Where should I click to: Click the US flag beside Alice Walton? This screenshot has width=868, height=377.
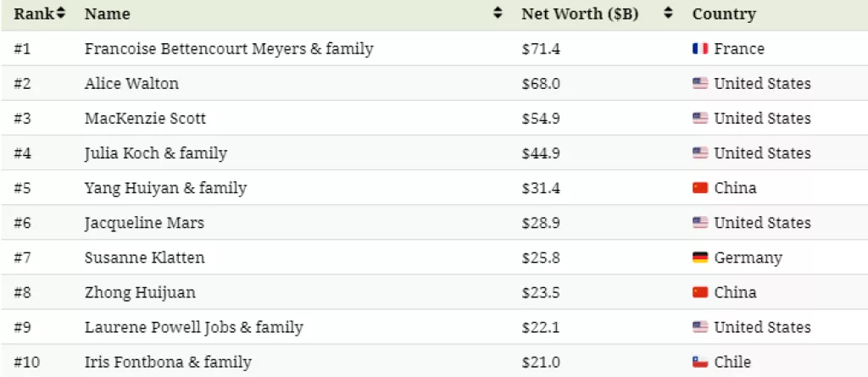[x=699, y=84]
